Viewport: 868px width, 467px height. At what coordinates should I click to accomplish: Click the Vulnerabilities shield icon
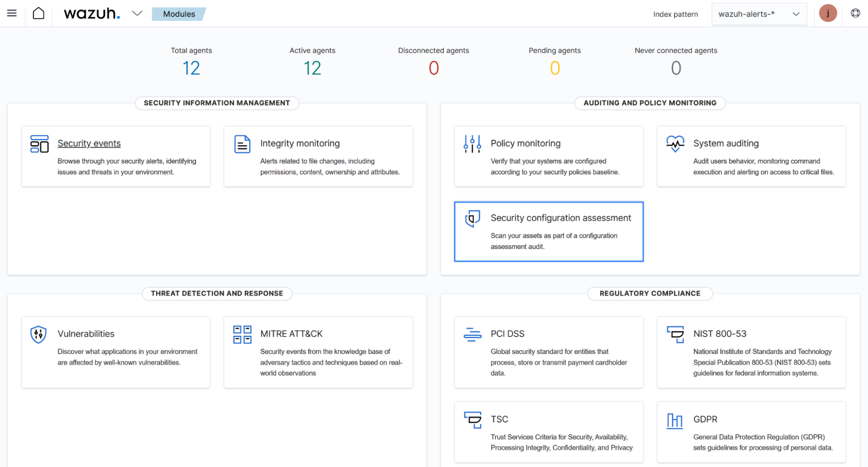[39, 334]
